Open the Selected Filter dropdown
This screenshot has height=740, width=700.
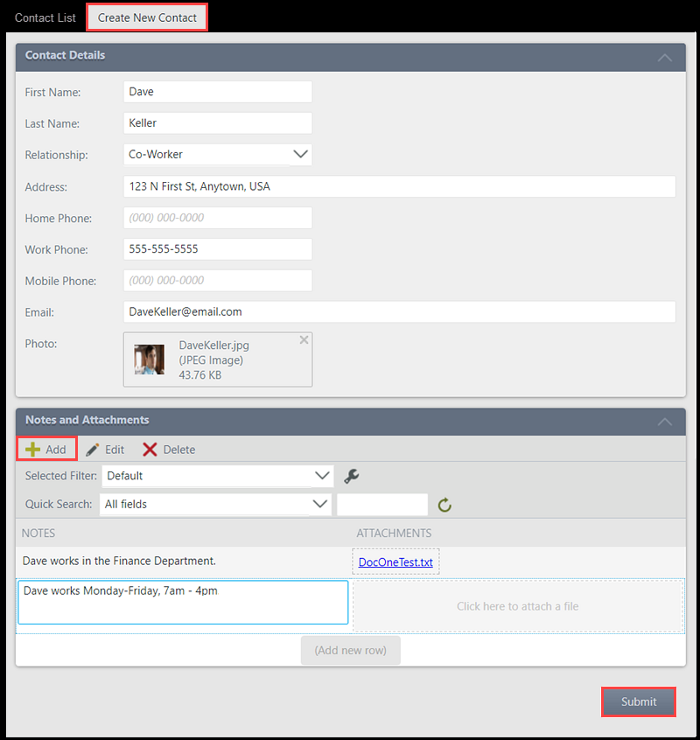point(322,476)
